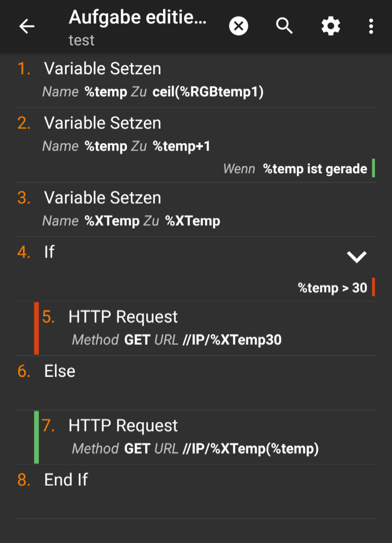This screenshot has height=543, width=392.
Task: Select the Else action row 6
Action: coord(196,383)
